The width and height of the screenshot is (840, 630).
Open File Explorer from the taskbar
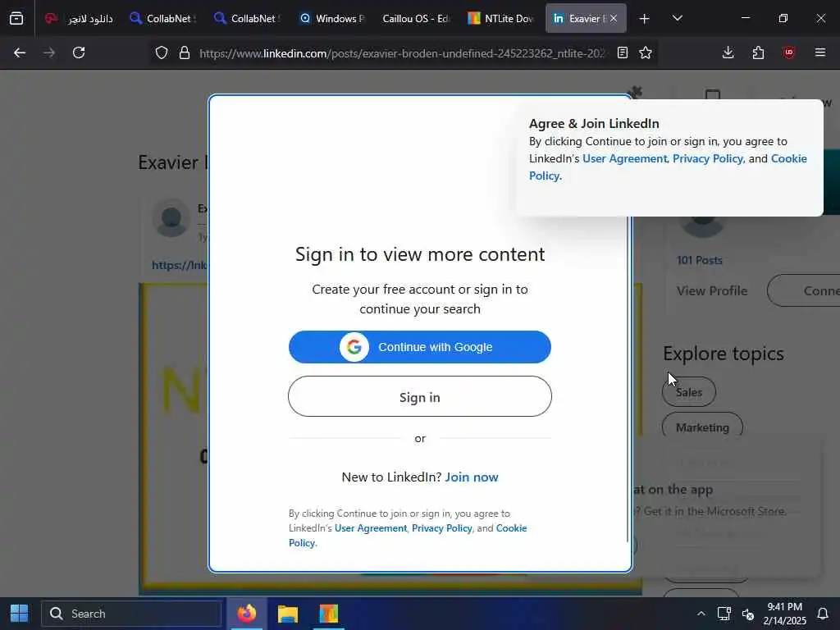point(288,614)
